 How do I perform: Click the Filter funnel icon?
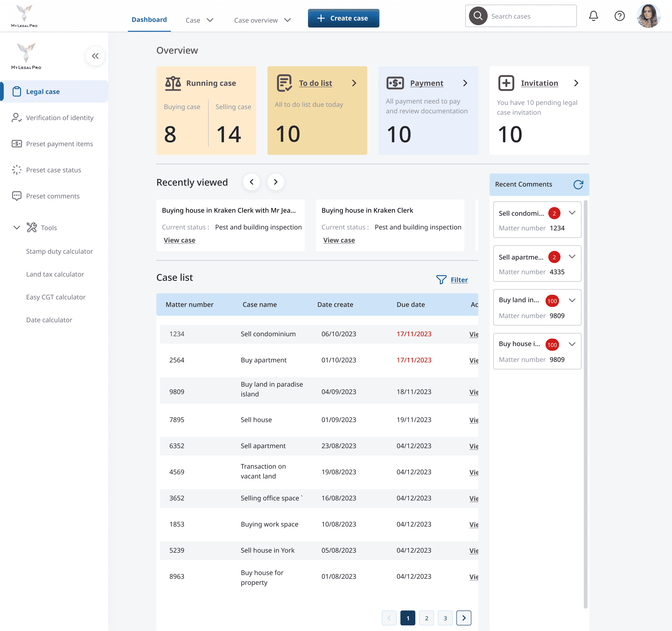click(441, 280)
